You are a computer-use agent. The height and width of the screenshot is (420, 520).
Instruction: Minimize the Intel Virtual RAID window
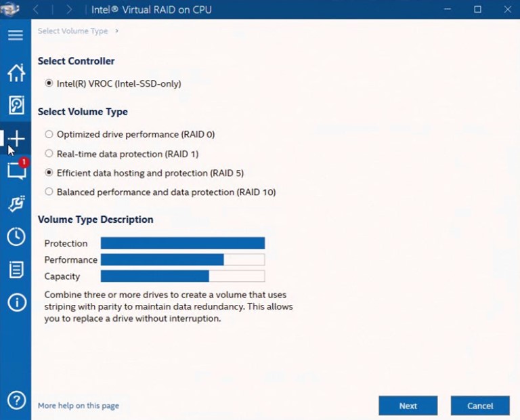[448, 9]
